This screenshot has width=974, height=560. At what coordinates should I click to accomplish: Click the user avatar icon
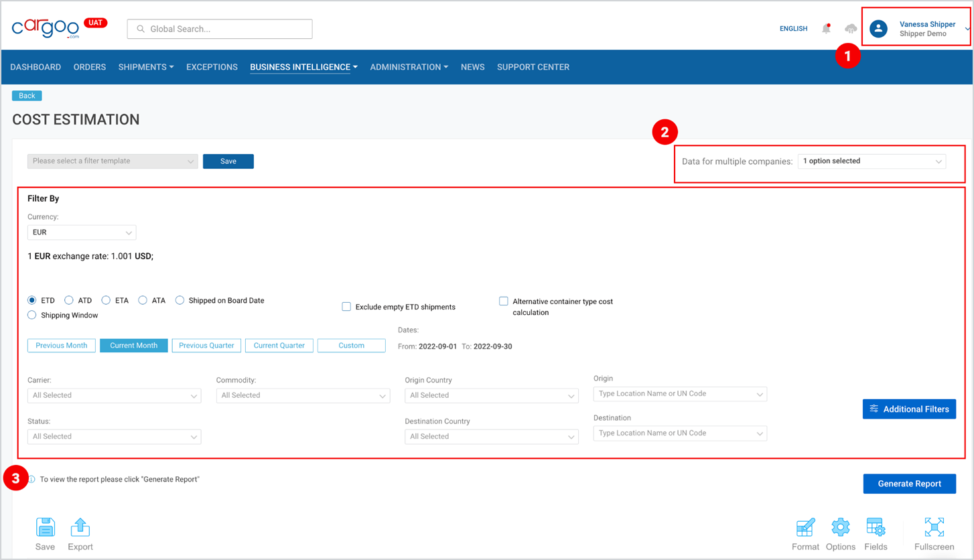pyautogui.click(x=878, y=29)
